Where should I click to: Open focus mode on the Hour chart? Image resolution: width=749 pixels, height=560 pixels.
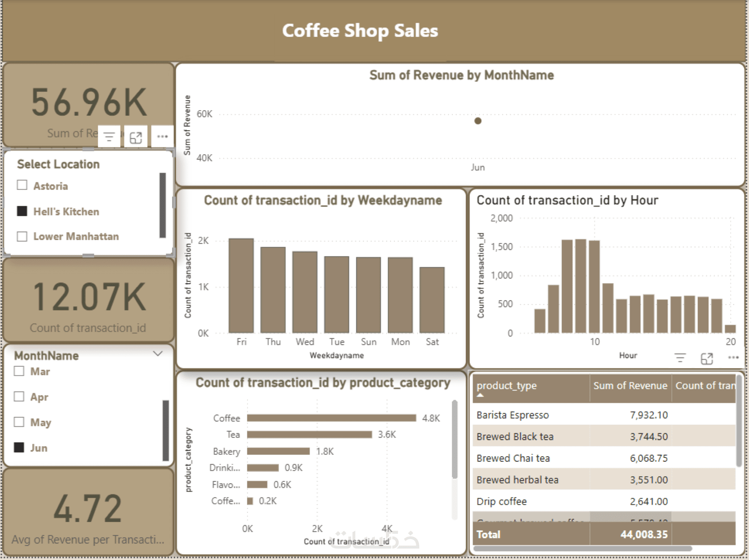707,358
